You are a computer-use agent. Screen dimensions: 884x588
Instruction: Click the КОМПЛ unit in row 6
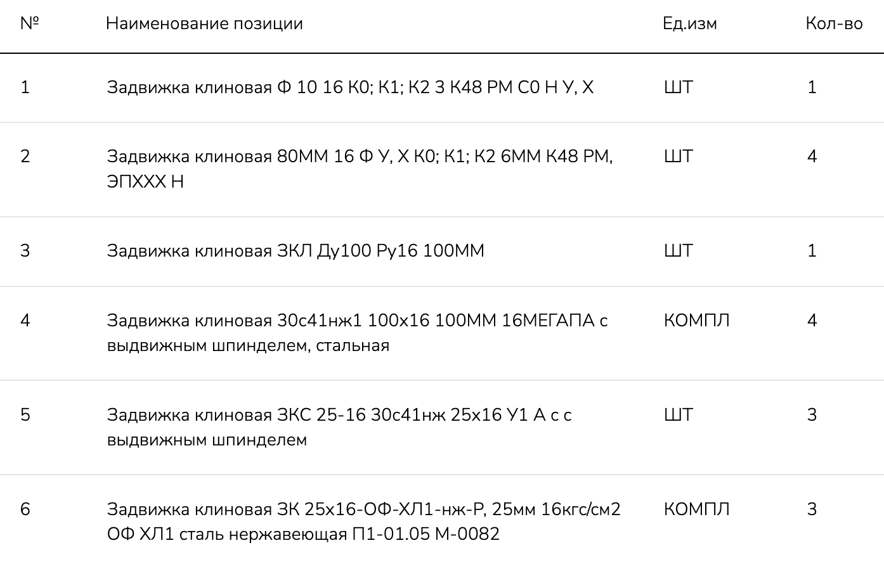click(696, 509)
